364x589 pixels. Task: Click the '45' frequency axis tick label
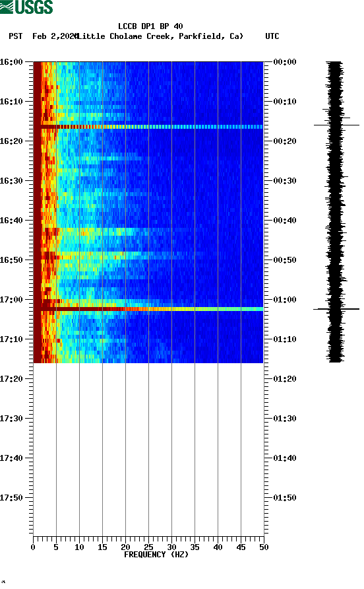point(241,547)
